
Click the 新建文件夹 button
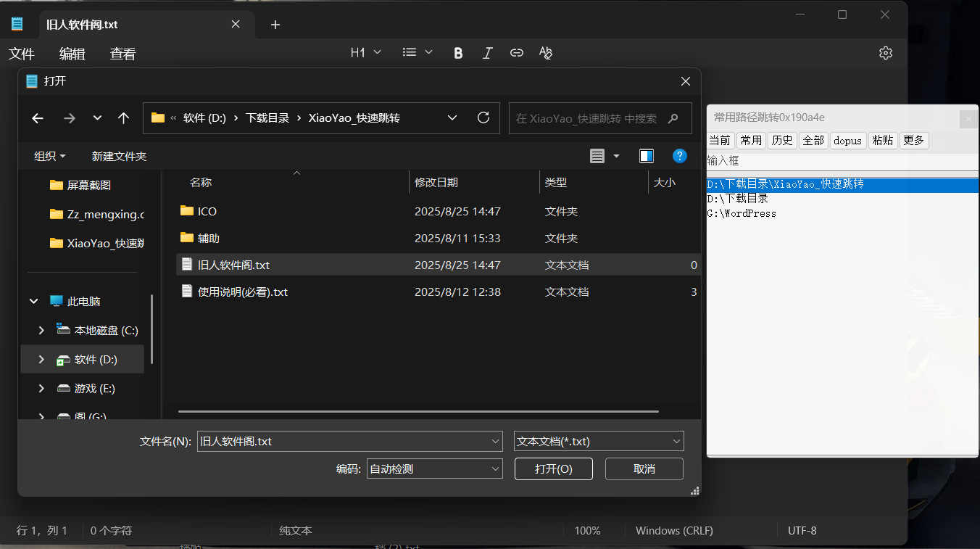pos(119,156)
